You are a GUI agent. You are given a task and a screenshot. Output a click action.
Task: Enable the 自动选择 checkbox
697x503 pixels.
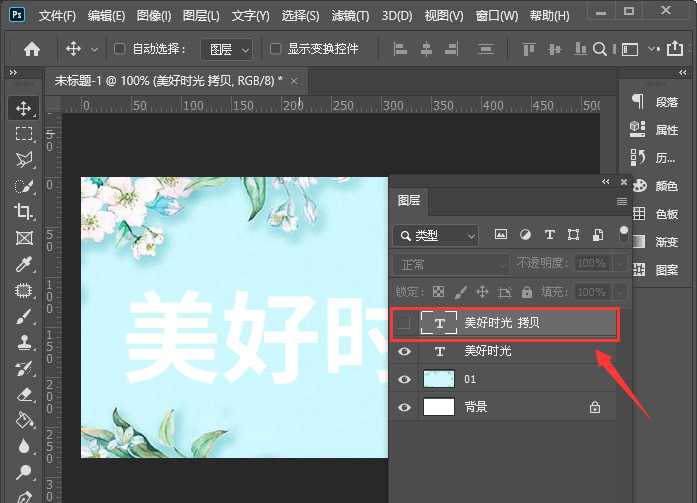pos(120,49)
